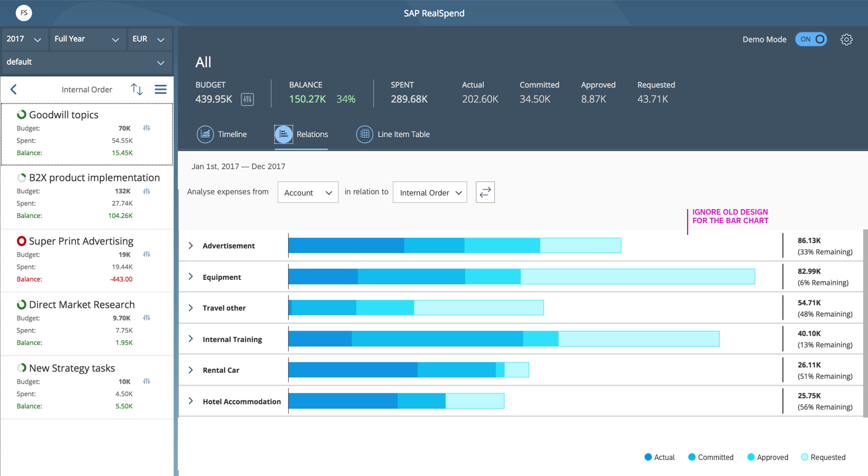Open budget adjust icon next to 439.95K

[247, 99]
